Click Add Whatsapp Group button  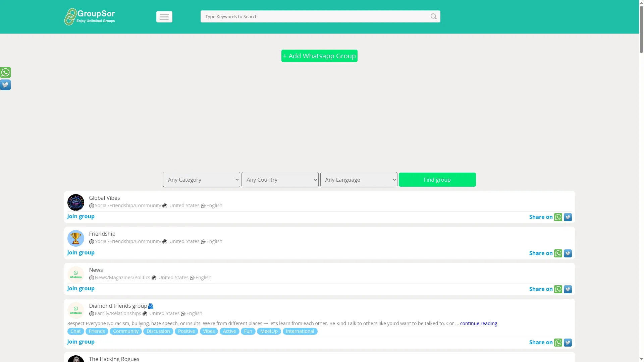(319, 56)
